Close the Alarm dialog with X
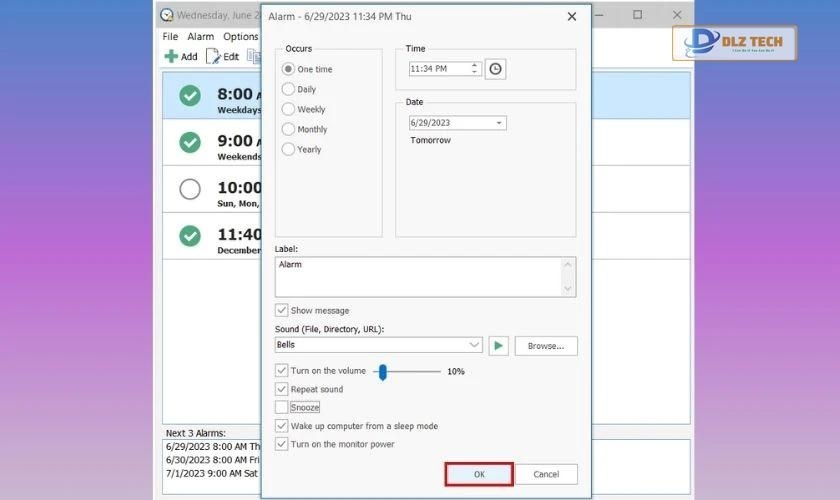This screenshot has width=840, height=500. (x=572, y=17)
